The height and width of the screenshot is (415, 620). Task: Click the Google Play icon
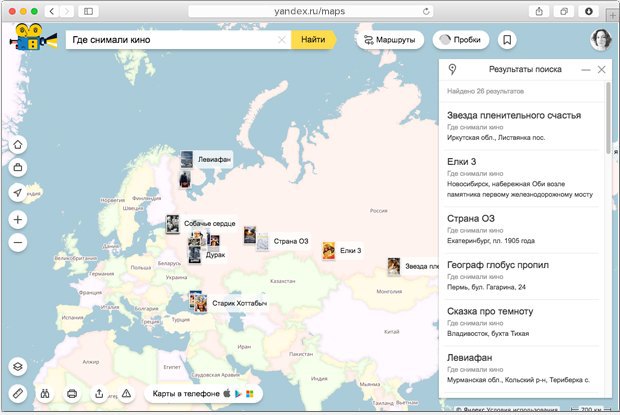click(238, 394)
